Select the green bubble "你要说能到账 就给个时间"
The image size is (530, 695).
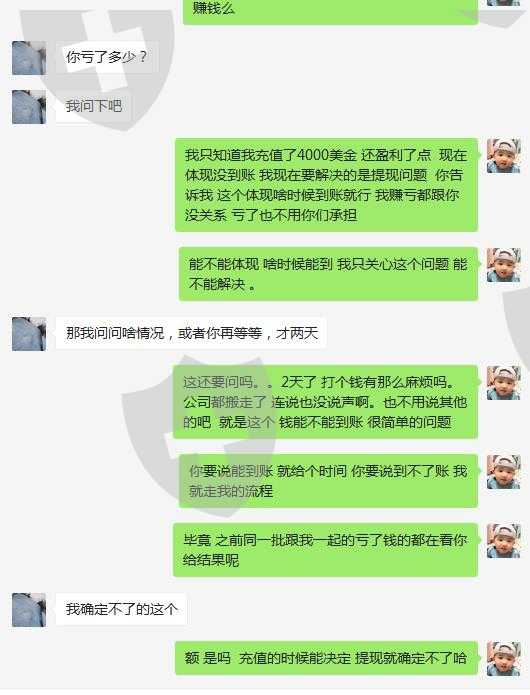click(x=328, y=481)
